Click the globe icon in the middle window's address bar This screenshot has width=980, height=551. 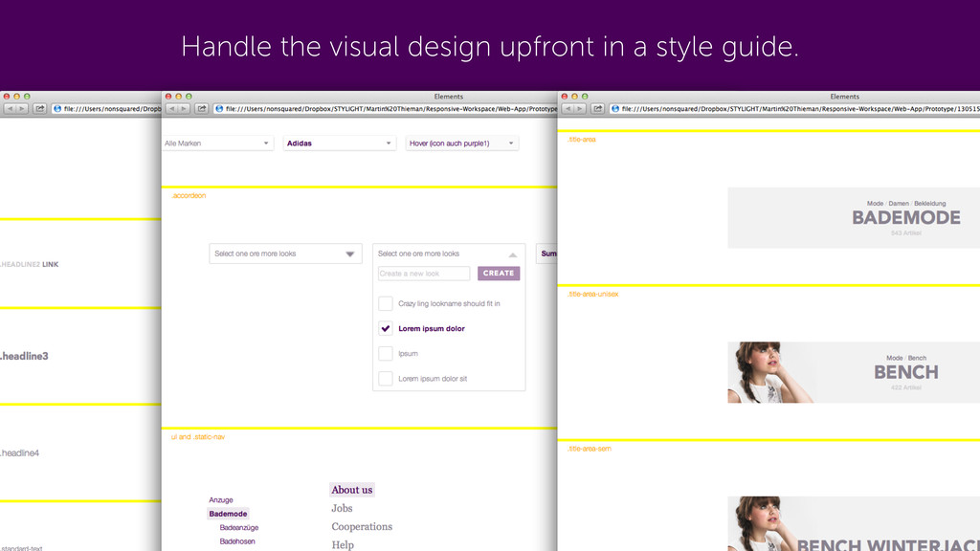tap(220, 109)
